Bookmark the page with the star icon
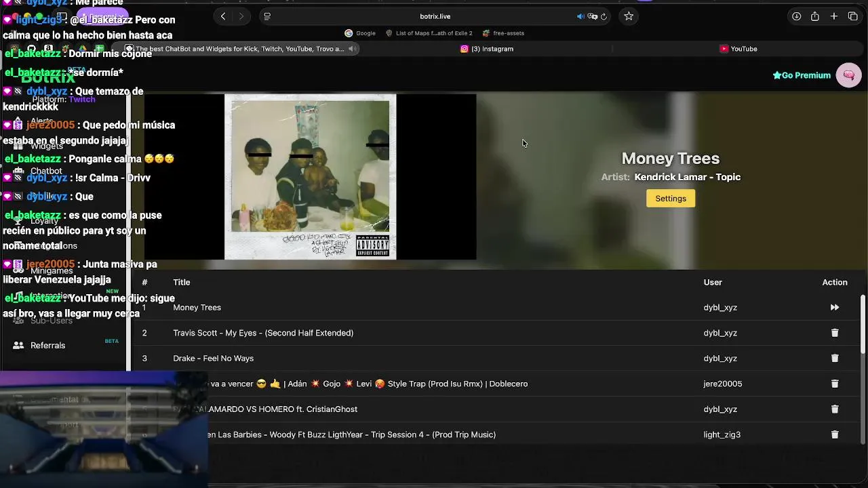Screen dimensions: 868x488 (629, 16)
